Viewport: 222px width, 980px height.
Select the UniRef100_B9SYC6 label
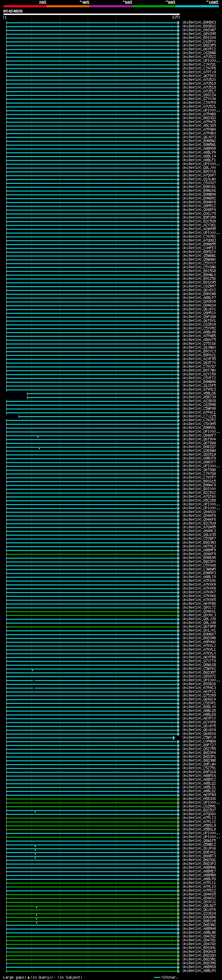(x=199, y=172)
